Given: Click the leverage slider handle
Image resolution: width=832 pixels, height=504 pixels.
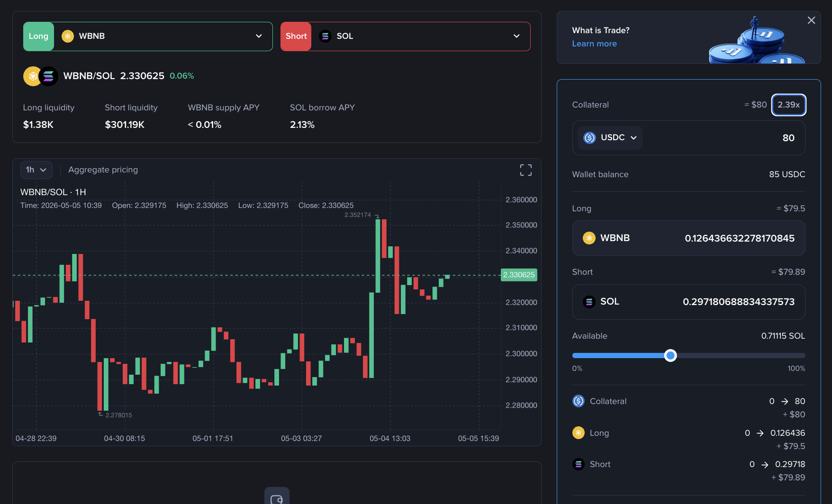Looking at the screenshot, I should 670,355.
